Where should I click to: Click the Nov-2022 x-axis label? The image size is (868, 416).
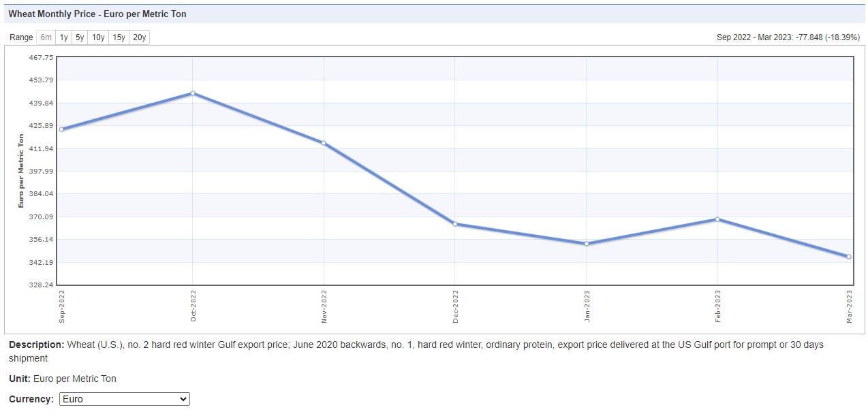(324, 306)
